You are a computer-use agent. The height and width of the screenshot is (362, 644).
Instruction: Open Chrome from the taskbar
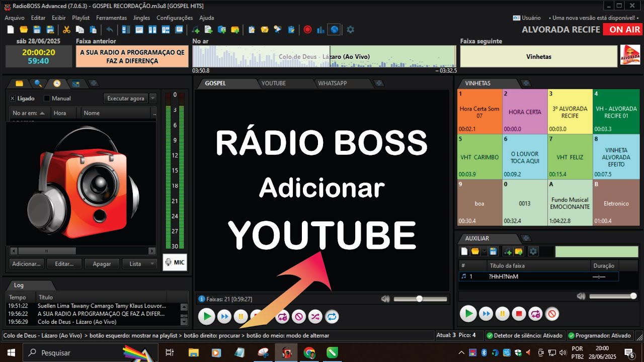click(x=309, y=352)
